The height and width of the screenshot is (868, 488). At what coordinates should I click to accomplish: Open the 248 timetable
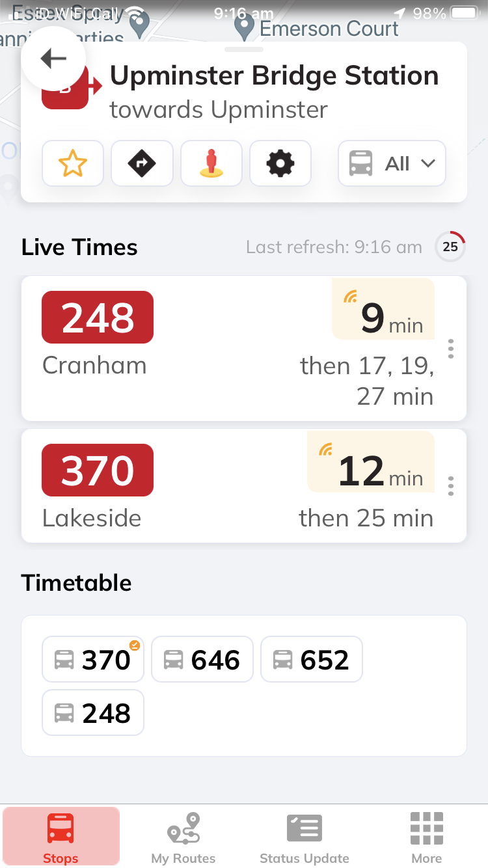tap(93, 712)
